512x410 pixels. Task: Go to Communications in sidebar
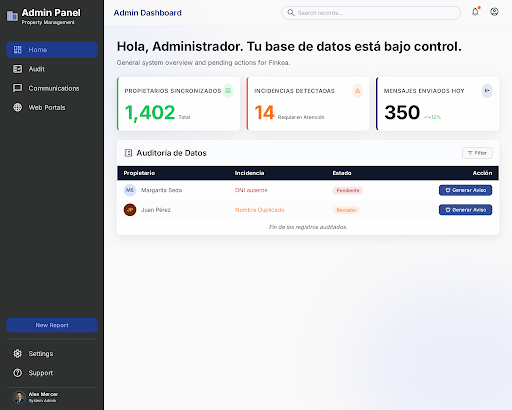52,88
